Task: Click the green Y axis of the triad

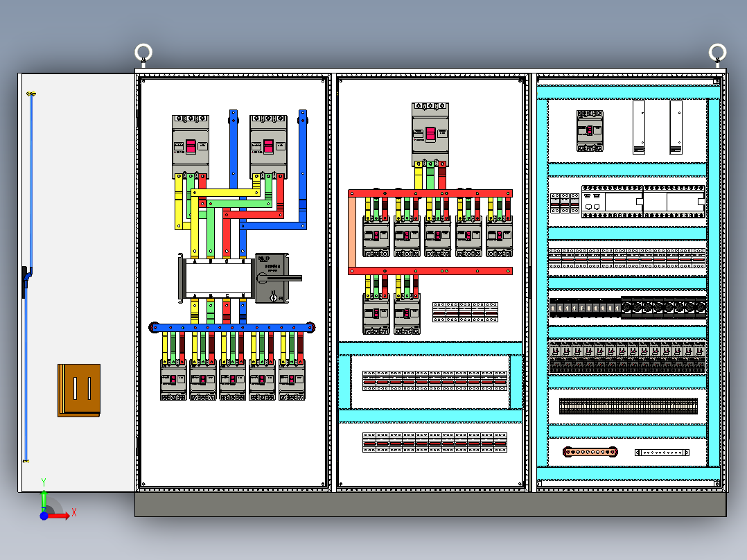Action: point(44,500)
